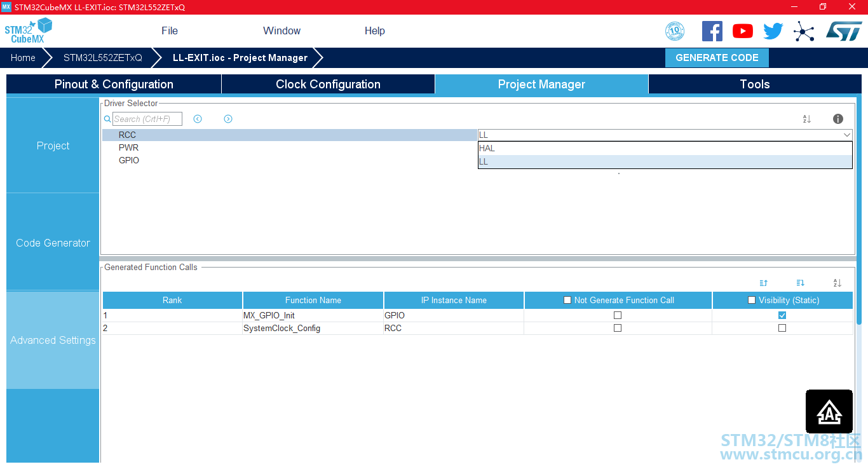This screenshot has height=469, width=868.
Task: Go to previous search result arrow
Action: 198,119
